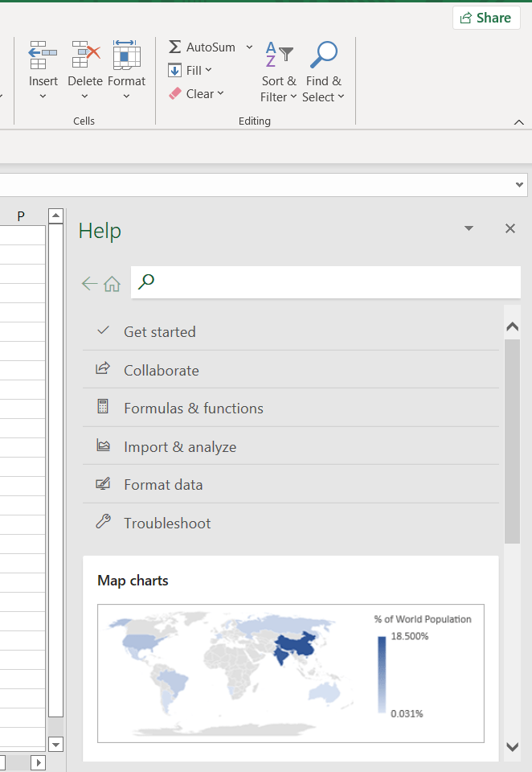Screen dimensions: 532x772
Task: Expand the formula bar chevron
Action: [x=519, y=185]
